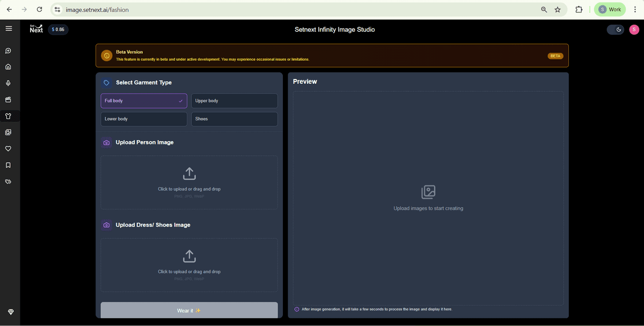Click the Wear it button

click(x=189, y=310)
